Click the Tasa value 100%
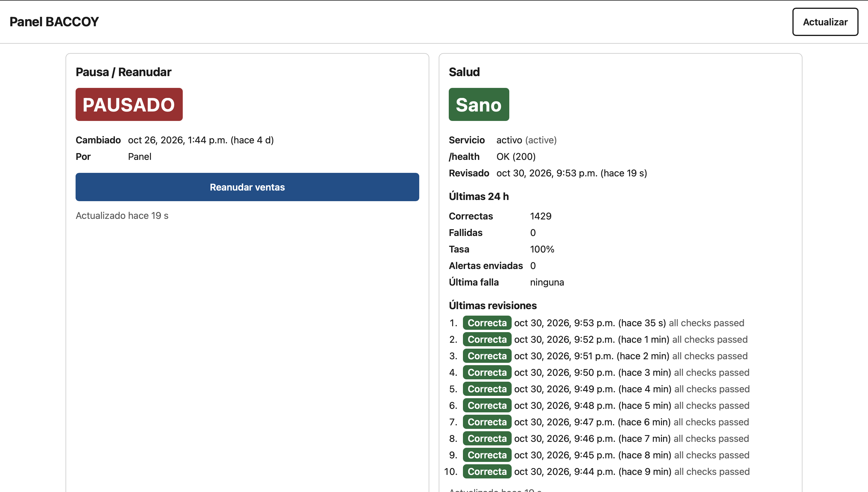This screenshot has width=868, height=492. [x=542, y=249]
